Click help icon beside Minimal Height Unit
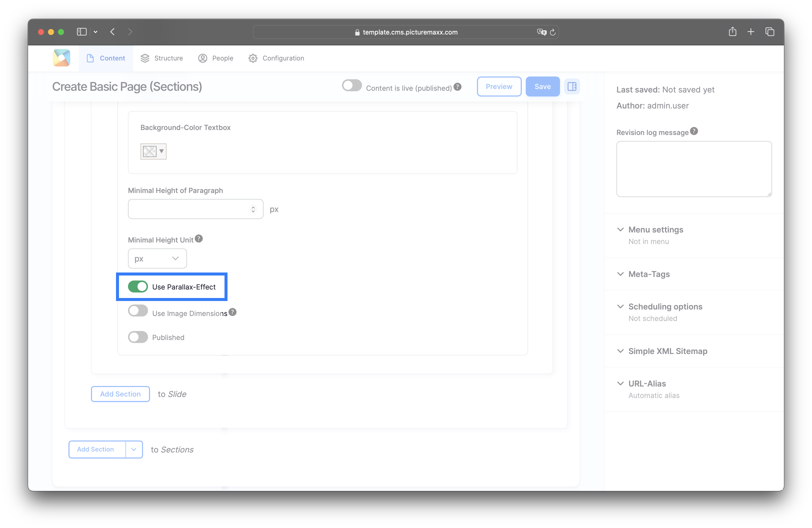 point(198,239)
